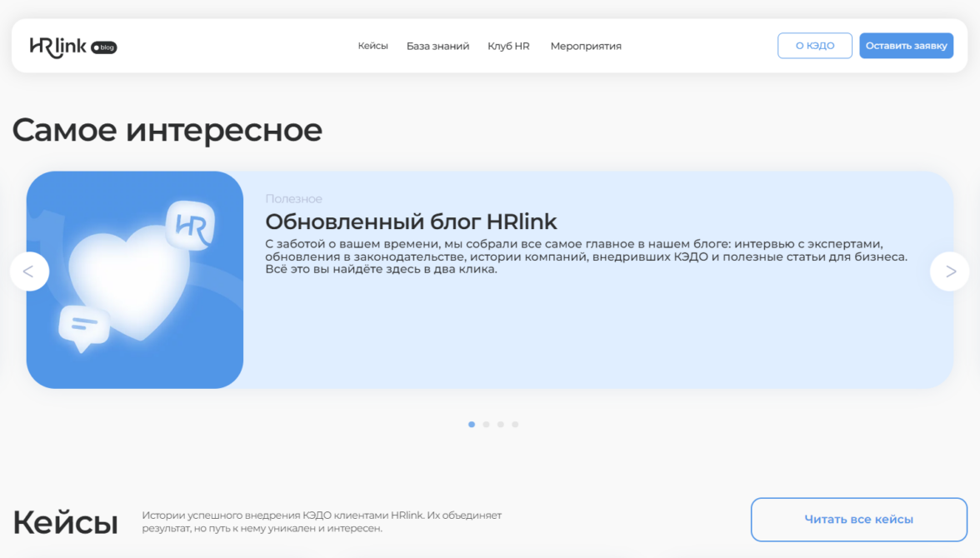The image size is (980, 558).
Task: Click the HR badge icon in slide image
Action: tap(191, 226)
